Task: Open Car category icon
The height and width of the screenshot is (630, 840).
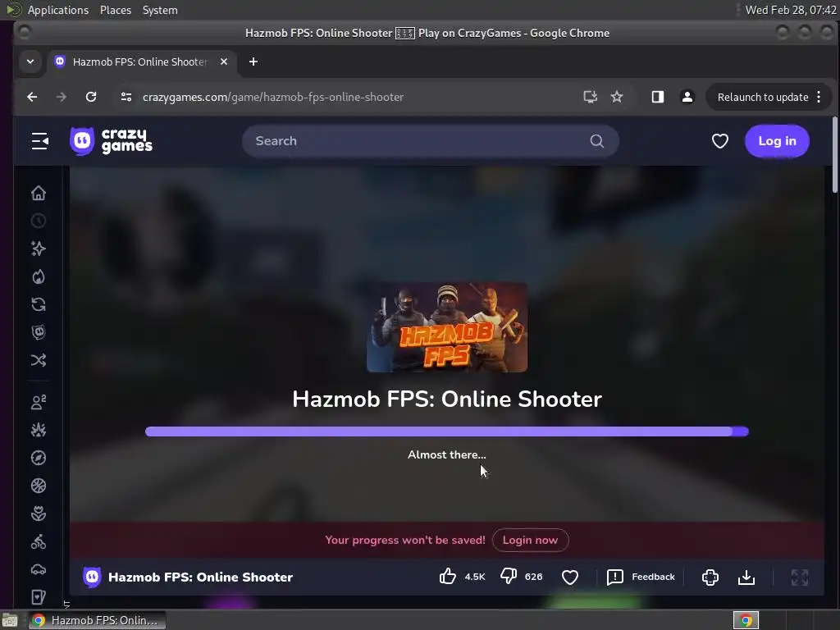Action: (x=39, y=569)
